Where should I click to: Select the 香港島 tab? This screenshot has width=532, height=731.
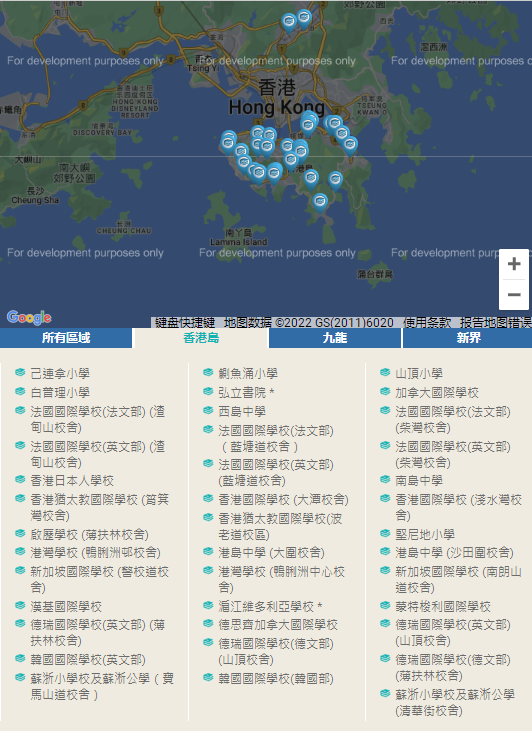click(x=201, y=338)
